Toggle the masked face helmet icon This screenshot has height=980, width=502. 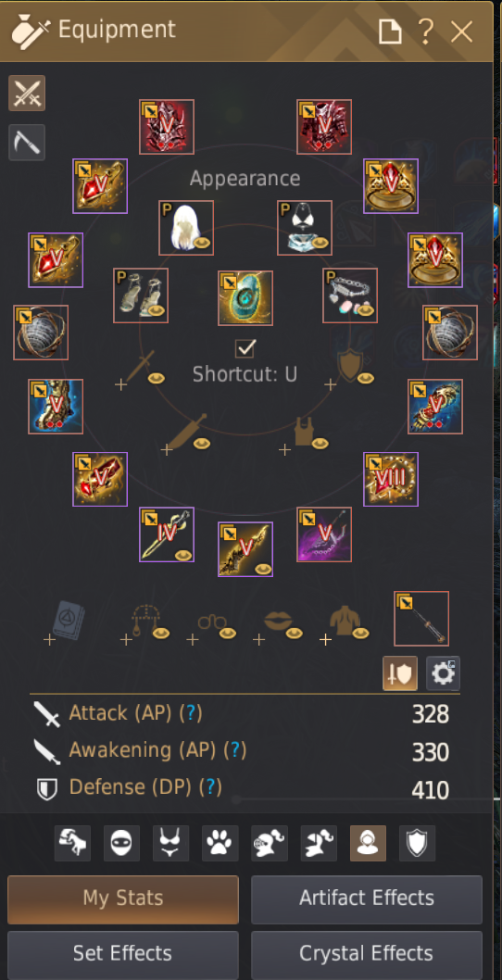(121, 843)
